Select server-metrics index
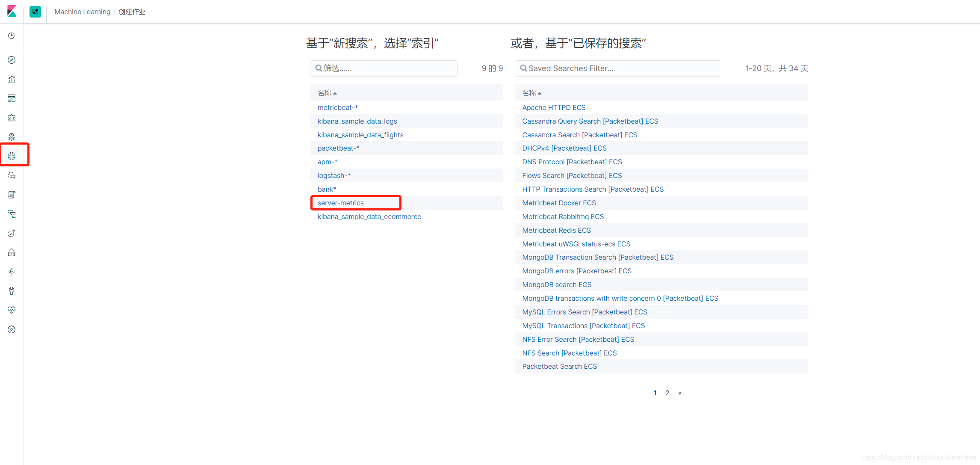The height and width of the screenshot is (465, 980). [x=340, y=203]
